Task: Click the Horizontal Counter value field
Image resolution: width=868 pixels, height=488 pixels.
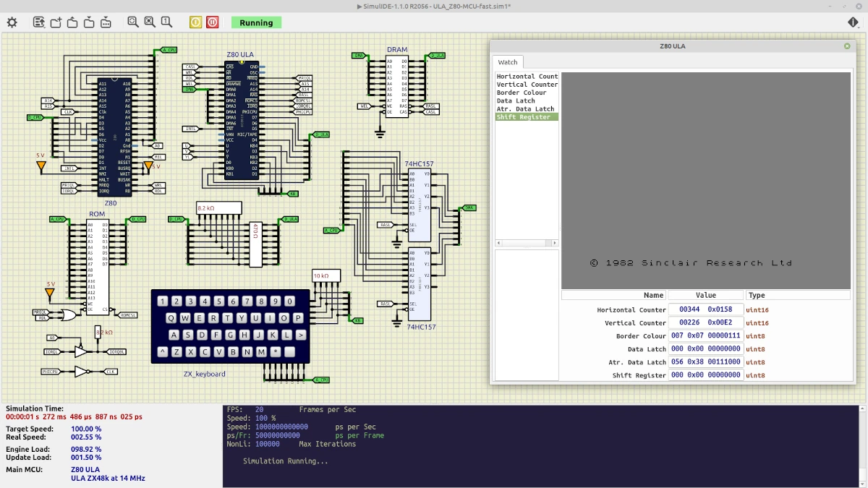Action: 705,309
